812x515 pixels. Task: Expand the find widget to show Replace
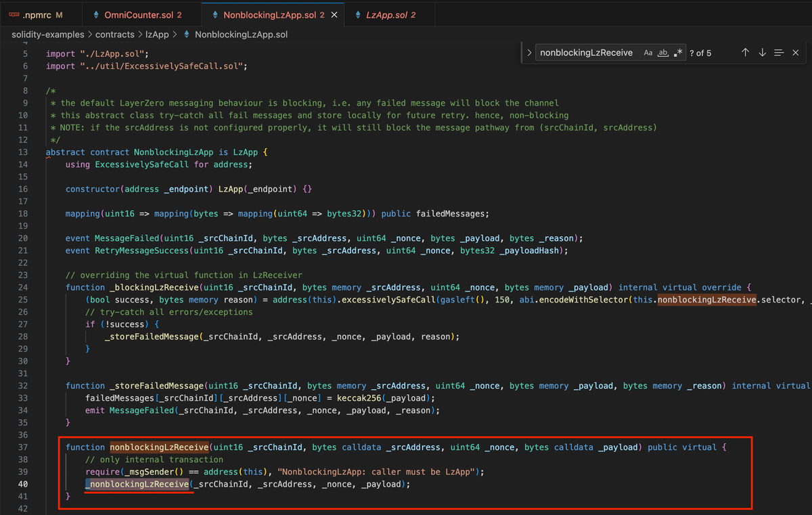529,53
